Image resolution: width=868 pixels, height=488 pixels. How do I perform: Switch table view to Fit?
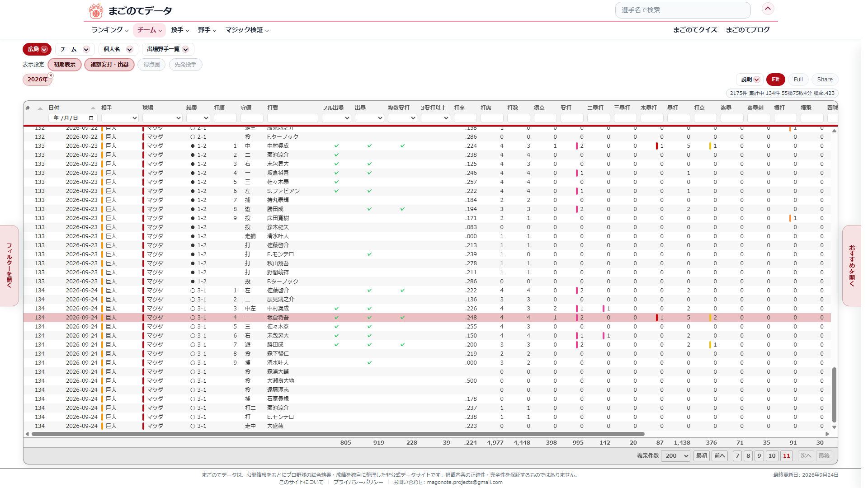775,80
